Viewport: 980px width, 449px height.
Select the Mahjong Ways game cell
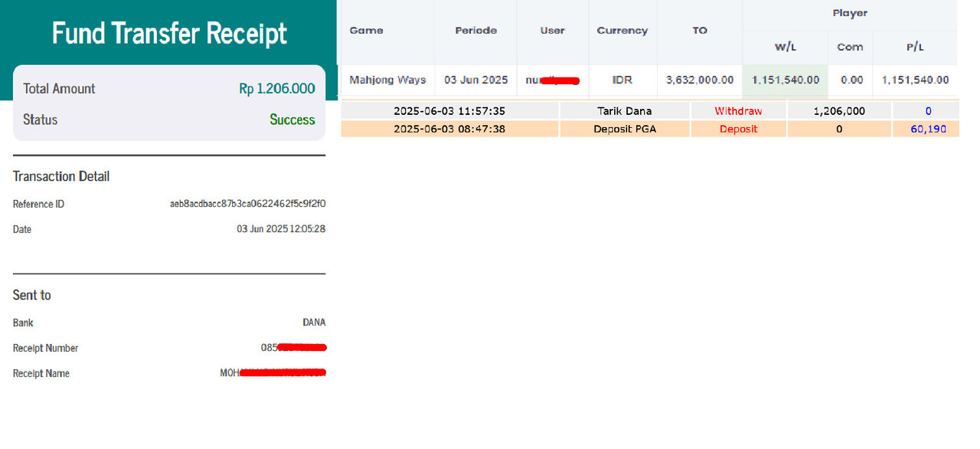387,80
